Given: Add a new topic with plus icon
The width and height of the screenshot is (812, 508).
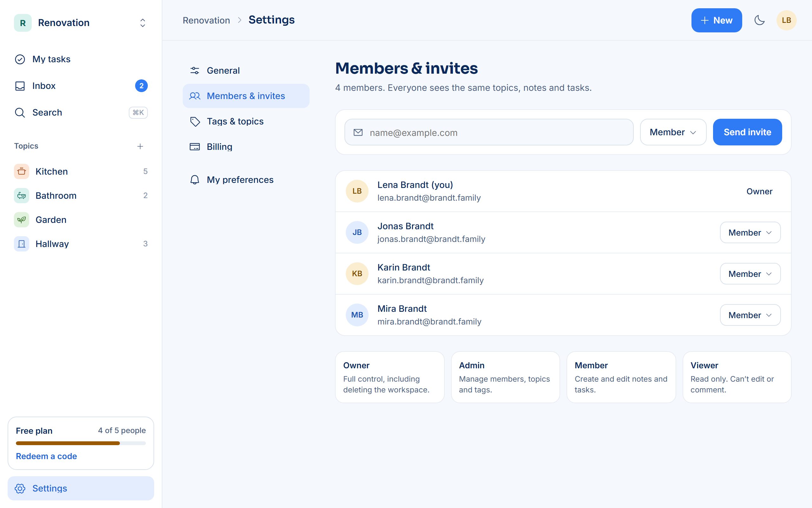Looking at the screenshot, I should coord(140,146).
